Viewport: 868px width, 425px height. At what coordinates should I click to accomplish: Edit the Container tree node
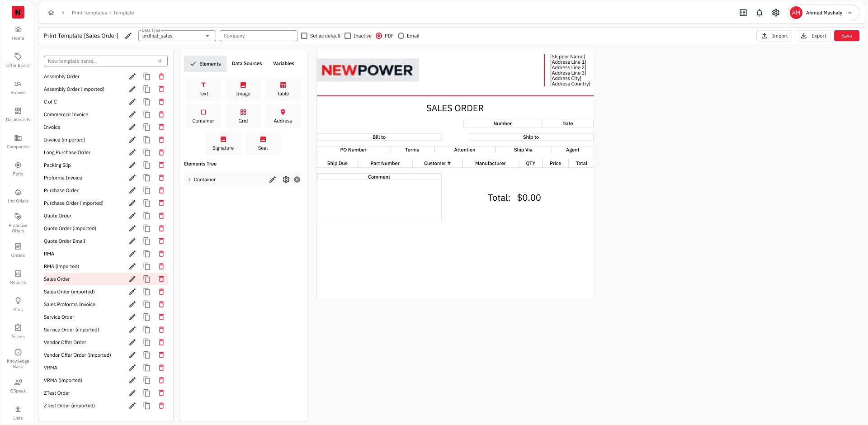[x=273, y=179]
